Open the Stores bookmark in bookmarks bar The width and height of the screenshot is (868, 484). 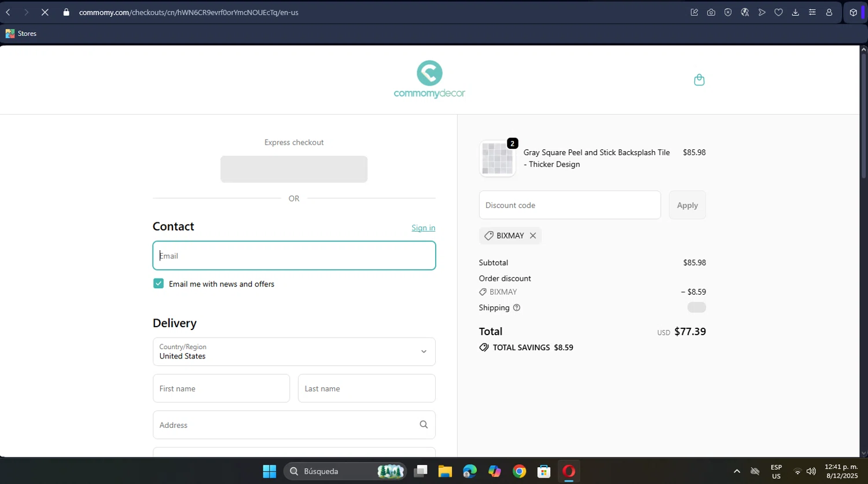[21, 34]
